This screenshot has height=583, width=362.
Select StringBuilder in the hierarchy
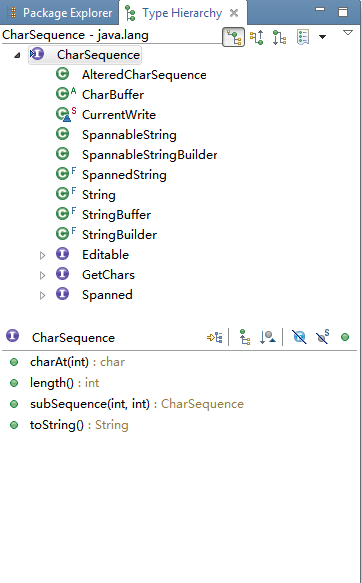tap(119, 235)
